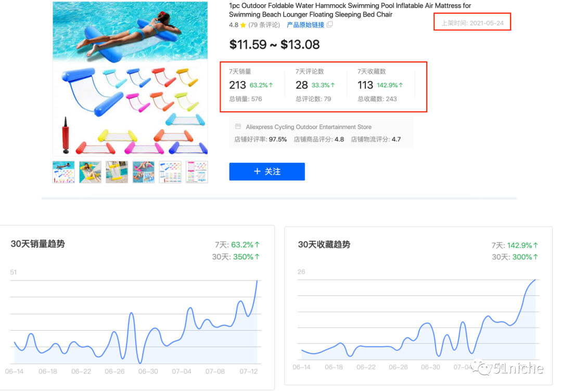Click the yellow star next to 4.8 rating
This screenshot has height=392, width=562.
click(242, 24)
